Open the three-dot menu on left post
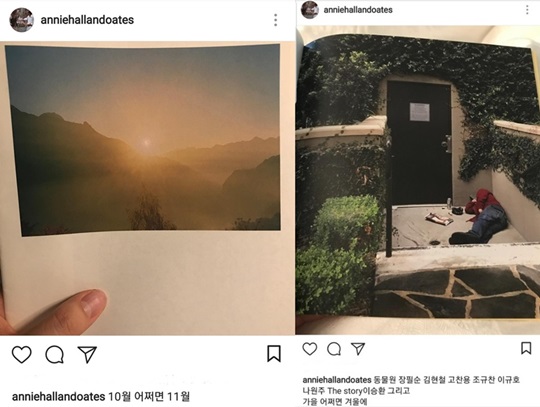 click(276, 20)
